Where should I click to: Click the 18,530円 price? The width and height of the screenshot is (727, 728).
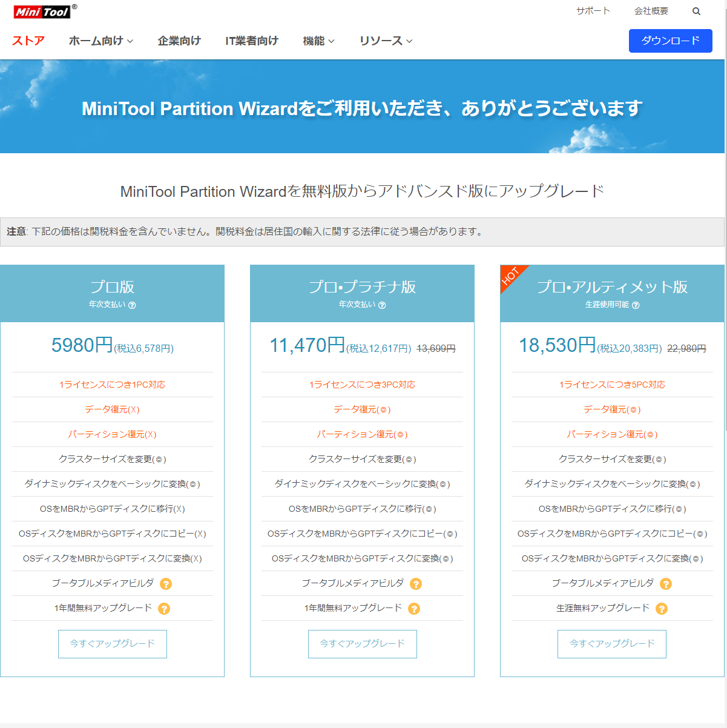[x=558, y=345]
